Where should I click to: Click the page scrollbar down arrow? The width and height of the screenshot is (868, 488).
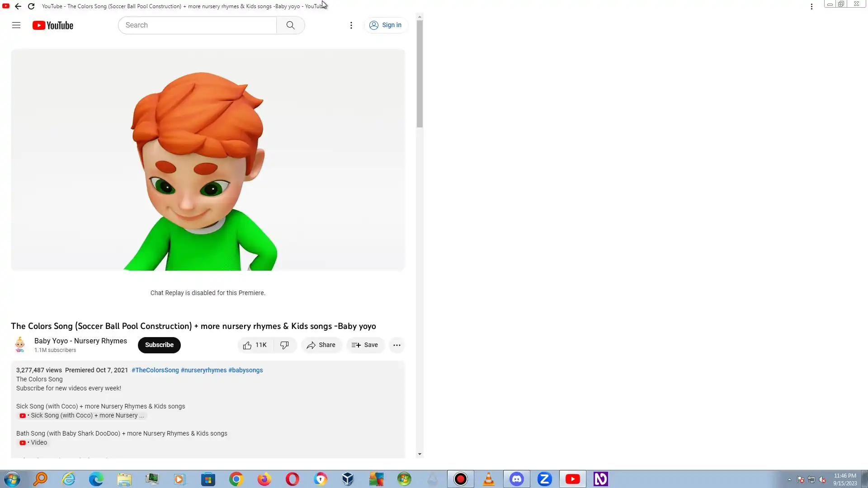(x=420, y=454)
